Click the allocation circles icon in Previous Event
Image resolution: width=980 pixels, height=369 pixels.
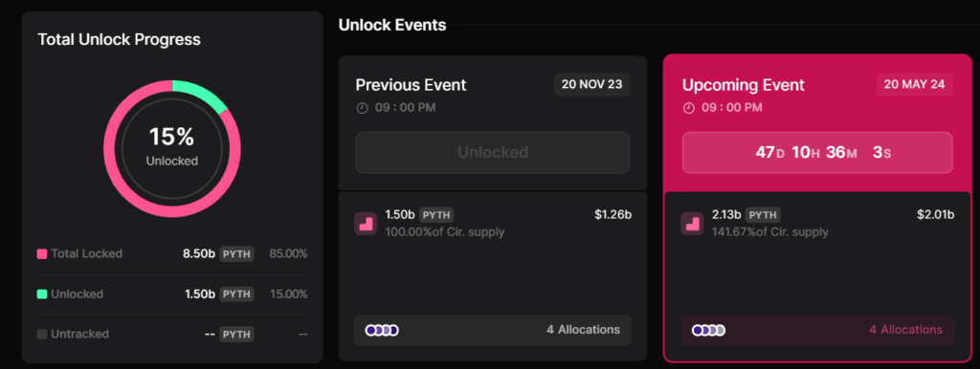pos(382,331)
